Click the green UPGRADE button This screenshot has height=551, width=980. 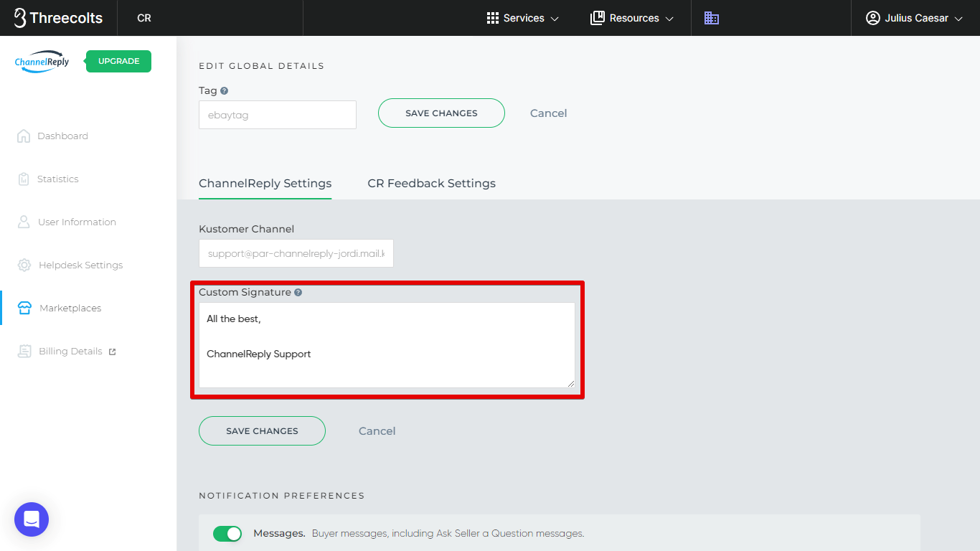point(118,61)
